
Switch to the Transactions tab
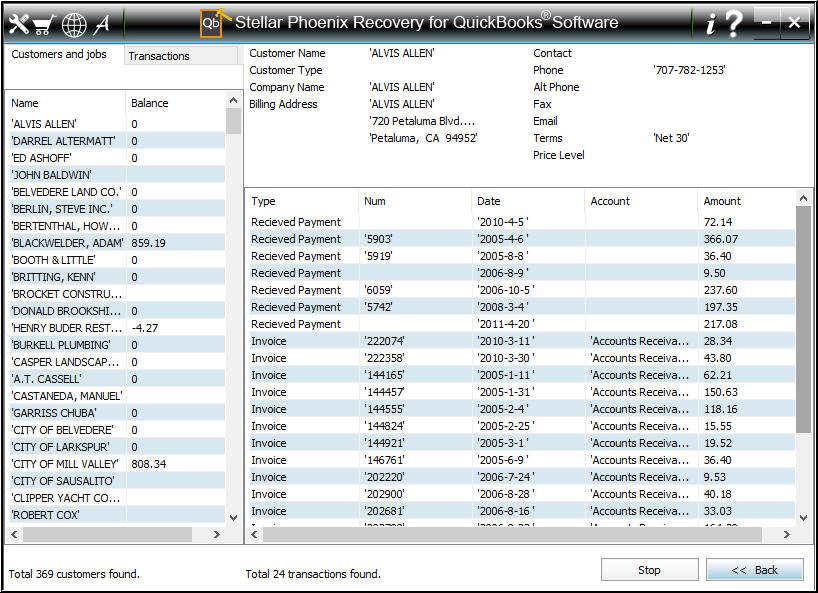[x=160, y=56]
